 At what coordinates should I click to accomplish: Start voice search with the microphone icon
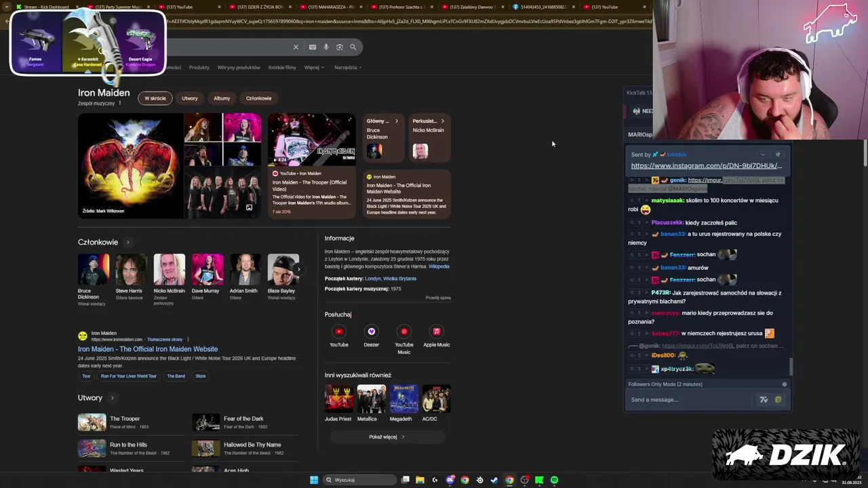click(x=326, y=47)
